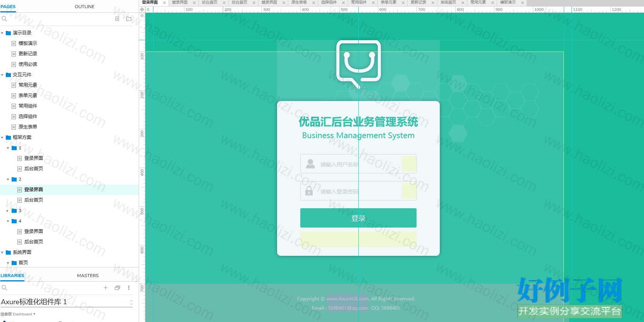Viewport: 644px width, 322px height.
Task: Select highlighted 登录界面 page under folder 2
Action: 34,190
